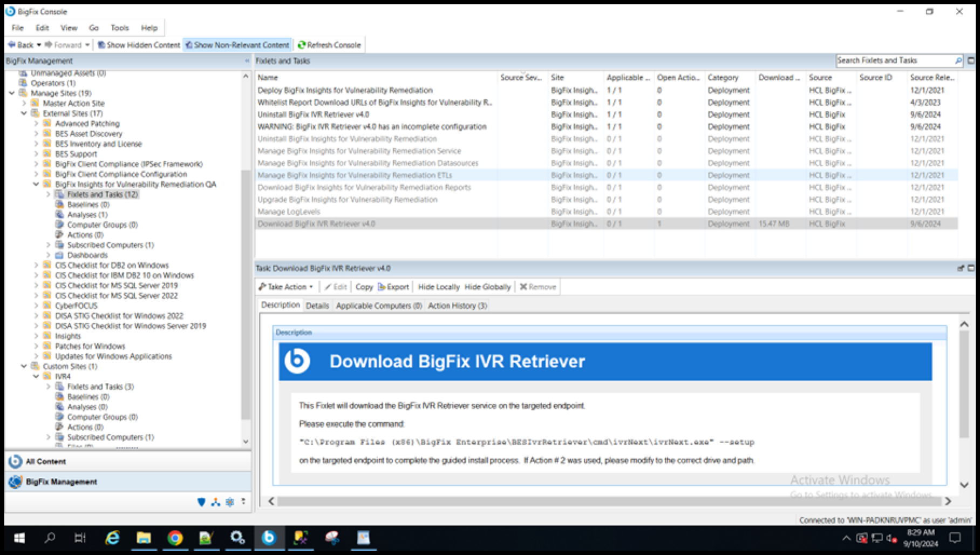Expand the Patches for Windows node
The image size is (980, 555).
(36, 346)
